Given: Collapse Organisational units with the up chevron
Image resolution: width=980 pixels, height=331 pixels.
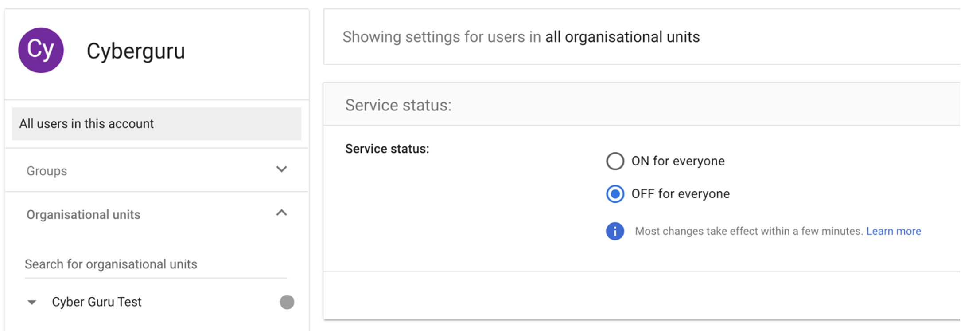Looking at the screenshot, I should [281, 213].
